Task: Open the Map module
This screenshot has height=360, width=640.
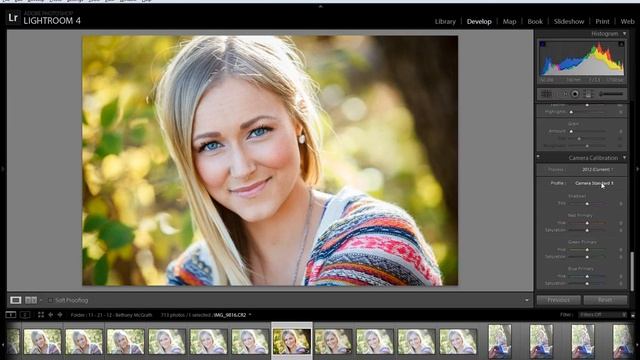Action: click(x=509, y=21)
